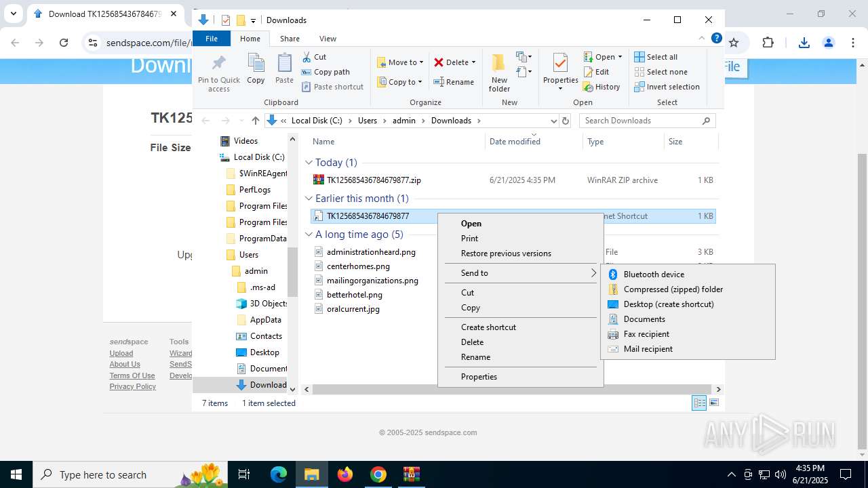Screen dimensions: 868x488
Task: Open Properties from the ribbon
Action: click(560, 72)
